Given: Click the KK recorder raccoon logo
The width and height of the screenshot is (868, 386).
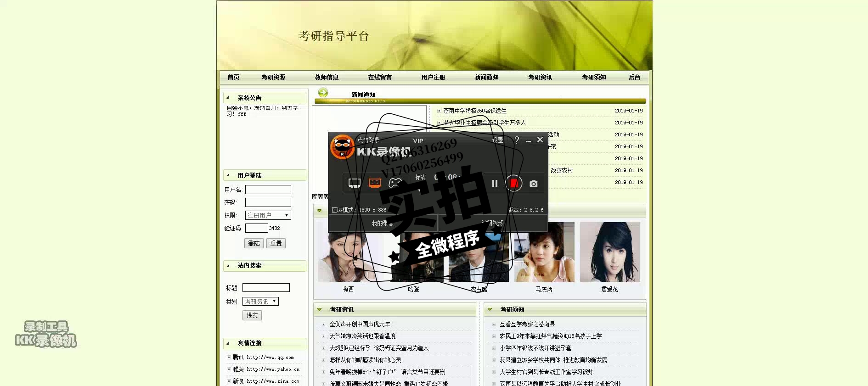Looking at the screenshot, I should pos(342,146).
